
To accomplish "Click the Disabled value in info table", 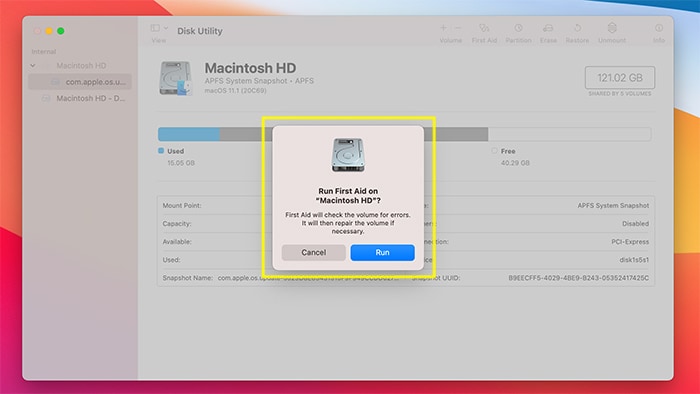I will click(x=635, y=224).
